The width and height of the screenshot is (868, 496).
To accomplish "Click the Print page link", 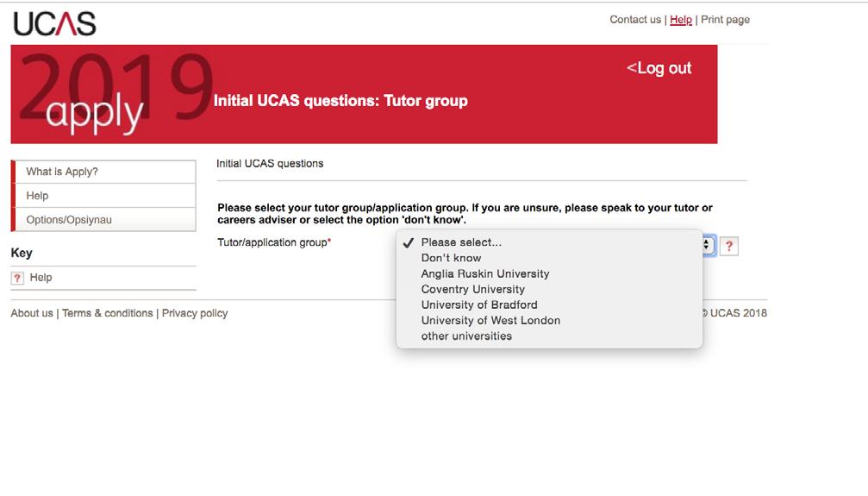I will 725,19.
